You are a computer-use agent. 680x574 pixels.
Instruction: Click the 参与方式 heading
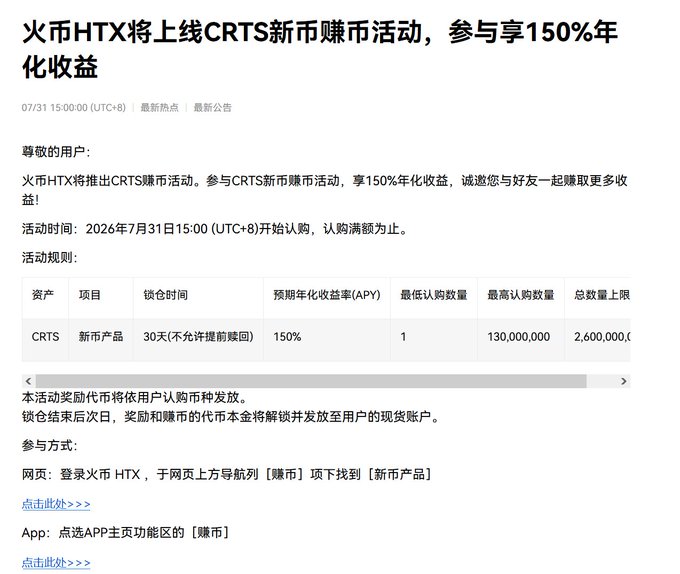[49, 445]
